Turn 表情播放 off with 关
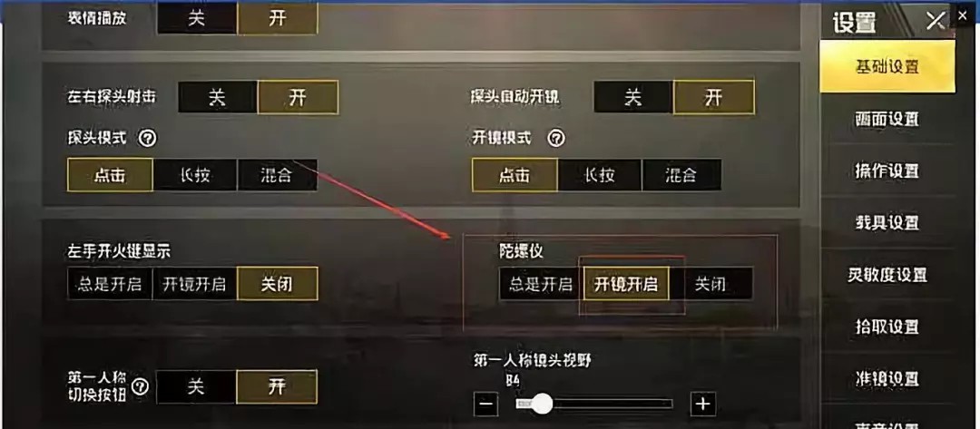The image size is (980, 429). coord(196,18)
